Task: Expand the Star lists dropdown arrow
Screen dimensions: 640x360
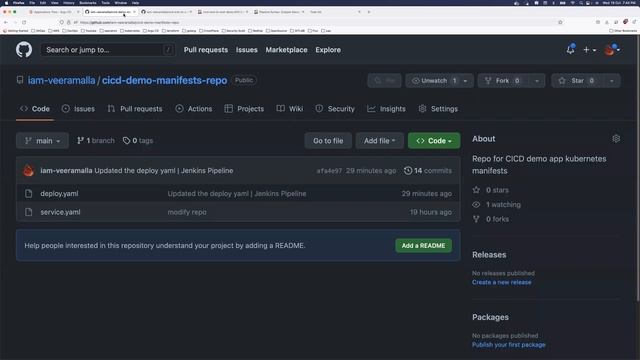Action: [611, 81]
